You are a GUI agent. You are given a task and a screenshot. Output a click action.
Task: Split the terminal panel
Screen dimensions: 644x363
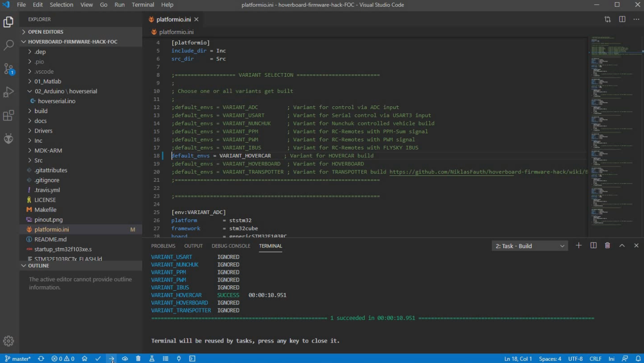click(593, 246)
